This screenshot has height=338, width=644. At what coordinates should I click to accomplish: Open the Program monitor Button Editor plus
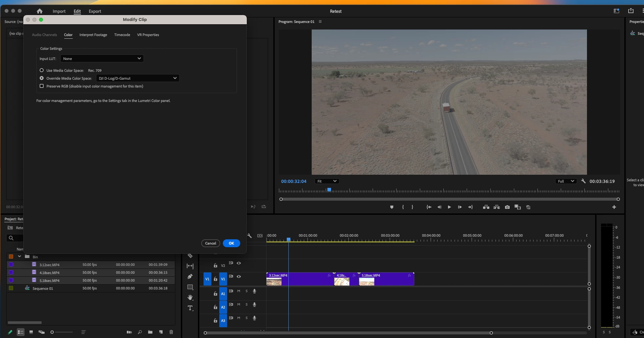614,207
